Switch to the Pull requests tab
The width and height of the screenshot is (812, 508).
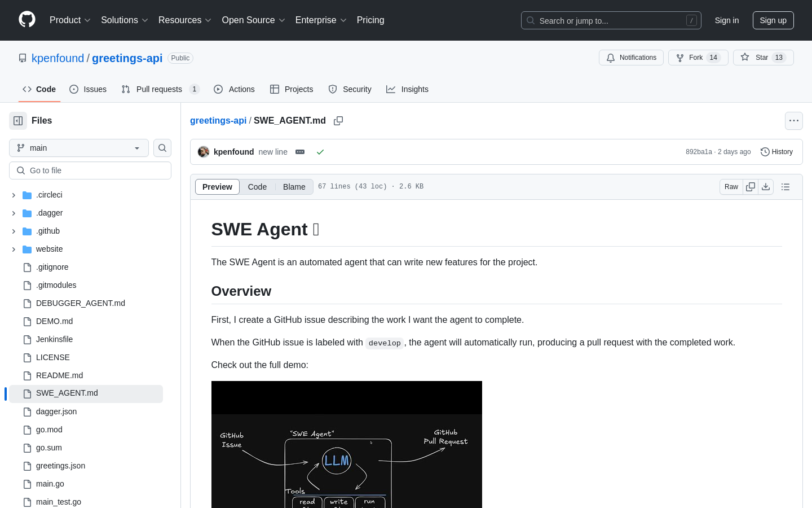click(160, 89)
